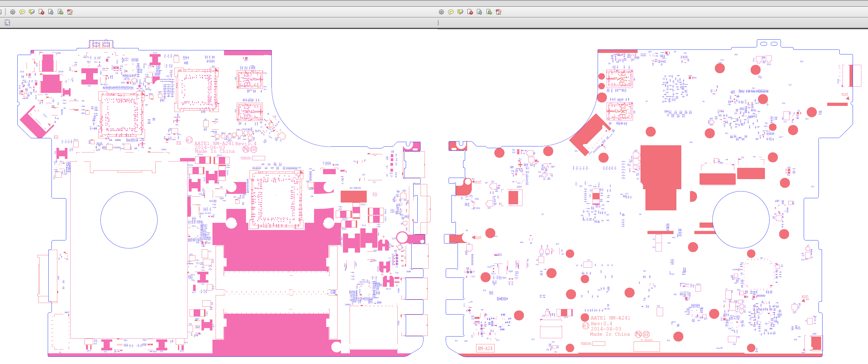
Task: Select highlight text tool in left pane
Action: (32, 12)
